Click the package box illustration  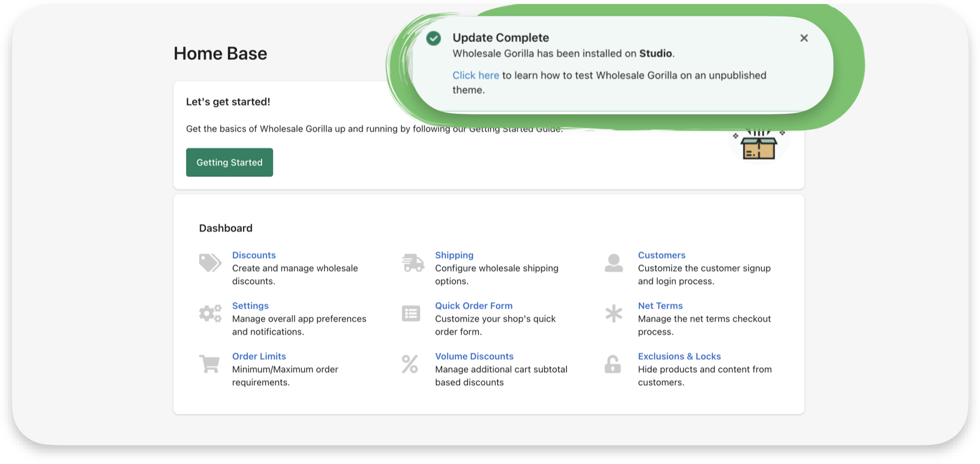pyautogui.click(x=759, y=146)
